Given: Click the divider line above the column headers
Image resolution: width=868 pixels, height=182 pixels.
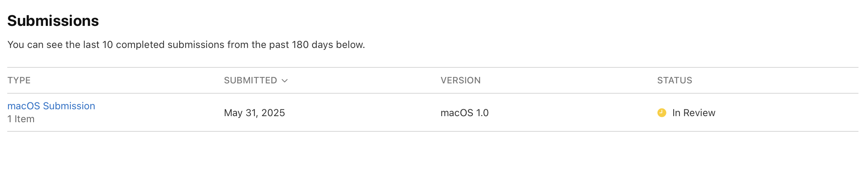Looking at the screenshot, I should tap(433, 67).
